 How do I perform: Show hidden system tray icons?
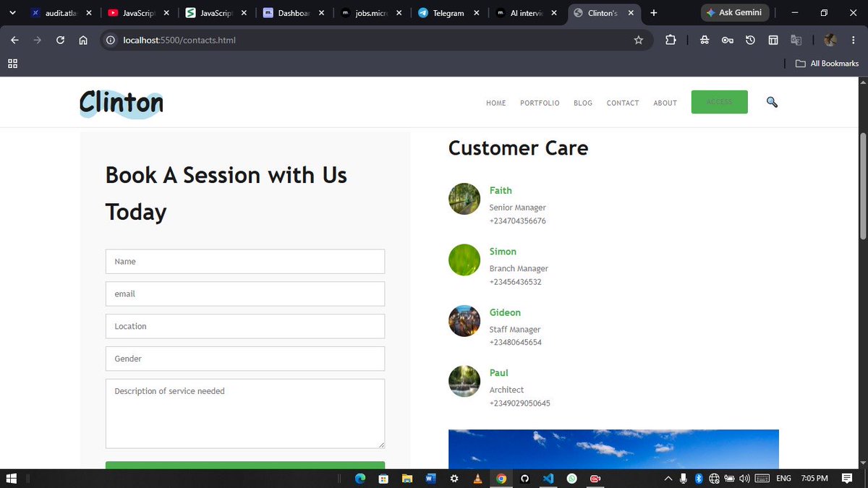[x=668, y=479]
